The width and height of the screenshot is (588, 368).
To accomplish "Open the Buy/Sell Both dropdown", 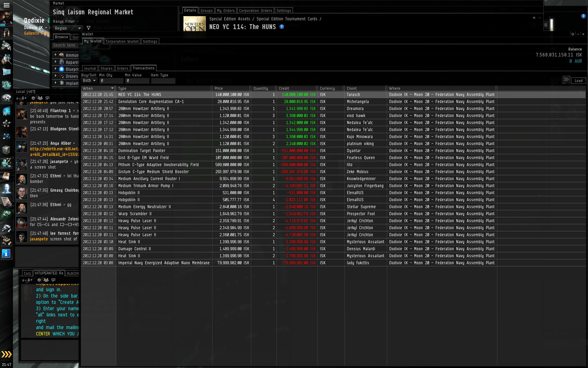I will (x=89, y=81).
